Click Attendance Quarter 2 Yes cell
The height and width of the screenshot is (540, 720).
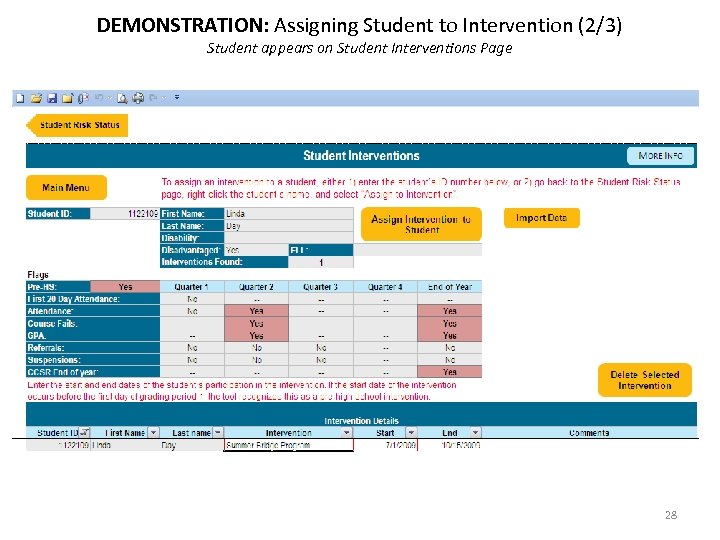(x=256, y=311)
